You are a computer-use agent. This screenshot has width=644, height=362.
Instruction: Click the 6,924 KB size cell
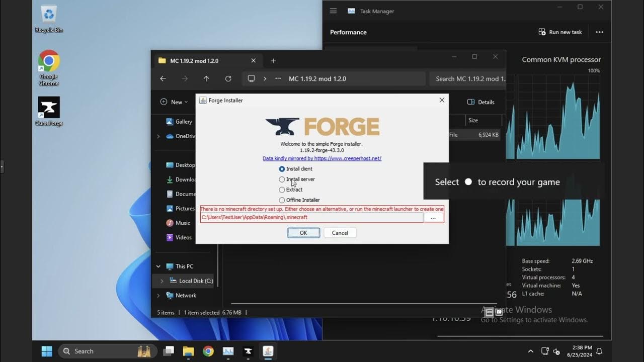[488, 135]
